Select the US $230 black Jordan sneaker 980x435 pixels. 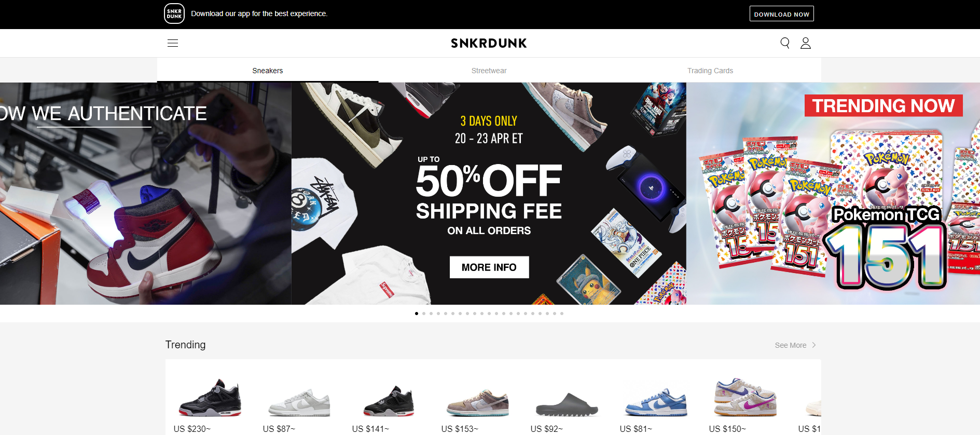tap(210, 405)
